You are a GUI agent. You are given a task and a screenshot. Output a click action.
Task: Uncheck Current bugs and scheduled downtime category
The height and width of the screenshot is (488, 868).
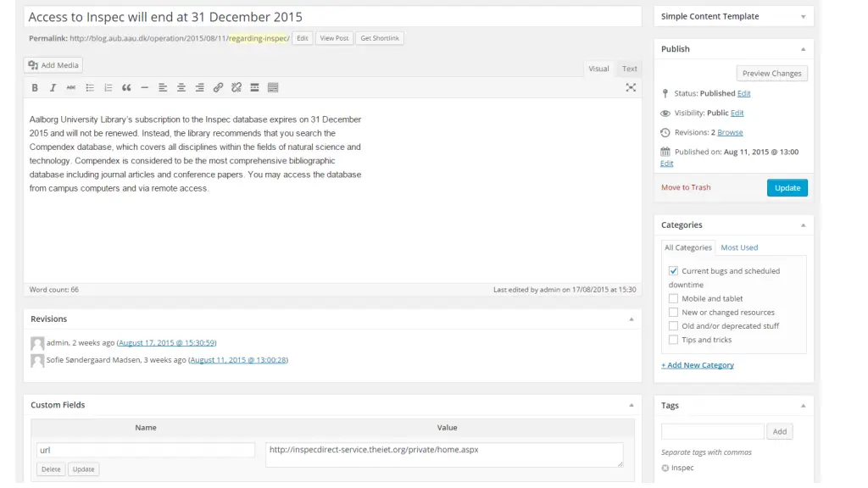[x=673, y=271]
